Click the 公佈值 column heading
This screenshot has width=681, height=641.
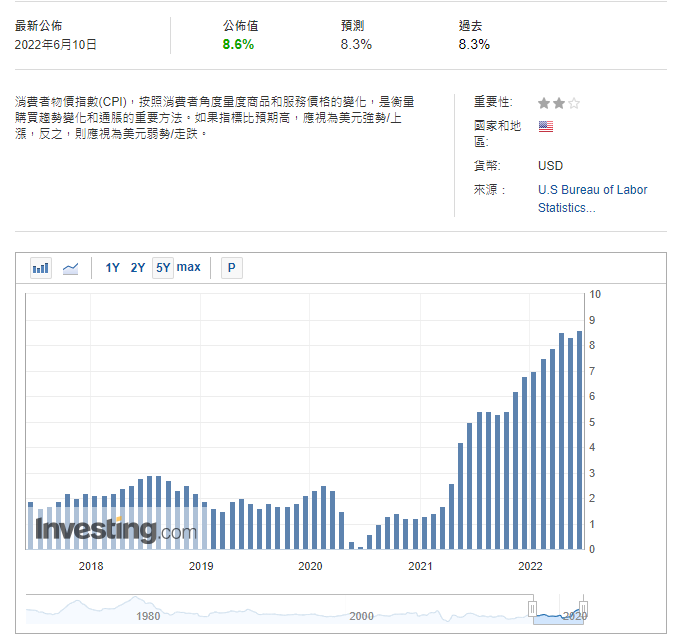[x=241, y=26]
